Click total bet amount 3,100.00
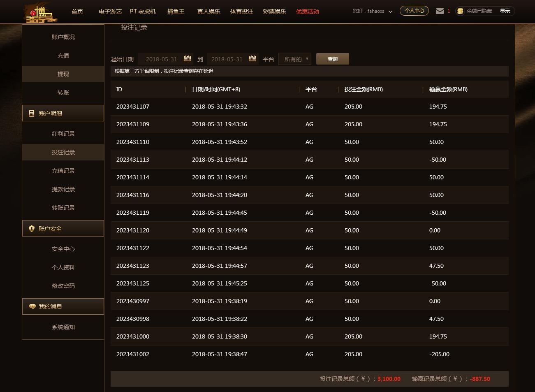 [389, 379]
